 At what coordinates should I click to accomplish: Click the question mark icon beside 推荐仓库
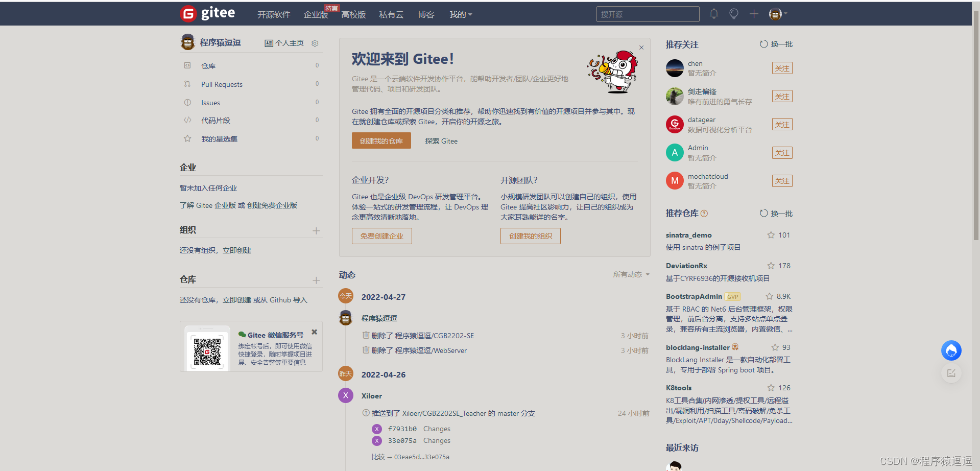pyautogui.click(x=704, y=214)
